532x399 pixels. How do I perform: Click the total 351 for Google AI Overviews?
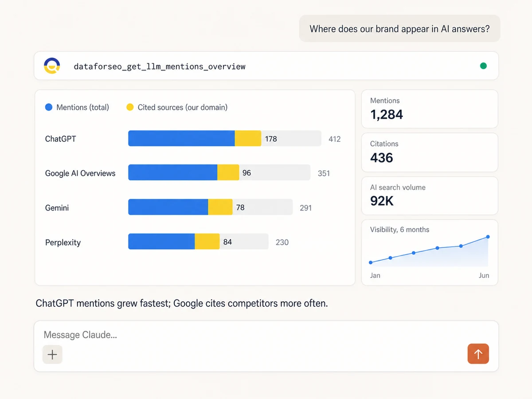324,173
